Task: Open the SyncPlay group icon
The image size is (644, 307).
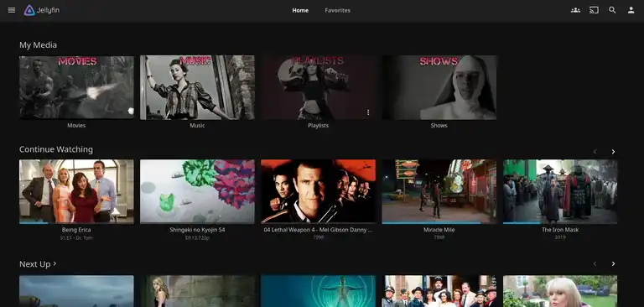Action: [575, 10]
